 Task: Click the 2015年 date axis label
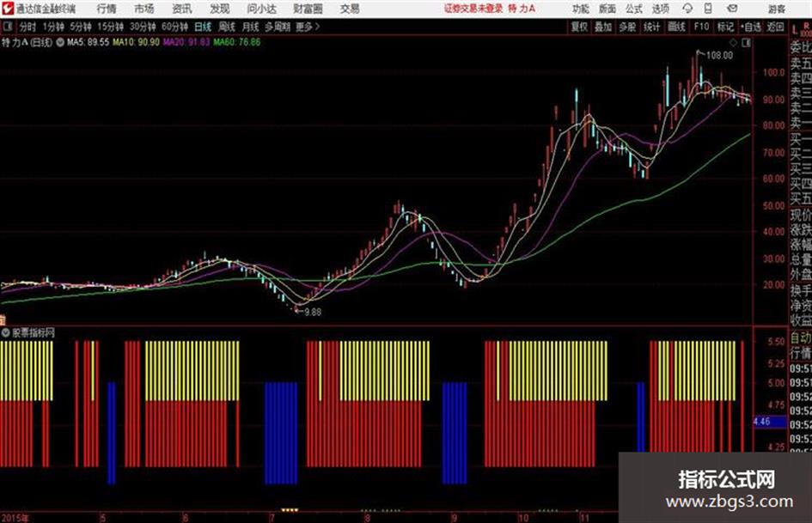[x=15, y=518]
